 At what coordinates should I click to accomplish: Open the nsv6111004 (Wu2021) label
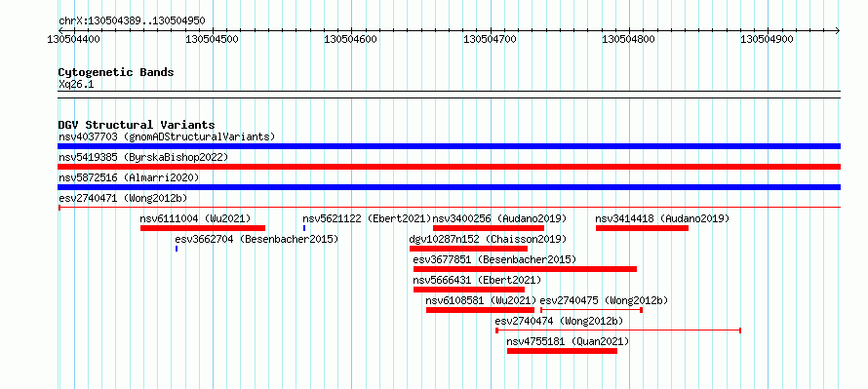tap(195, 218)
